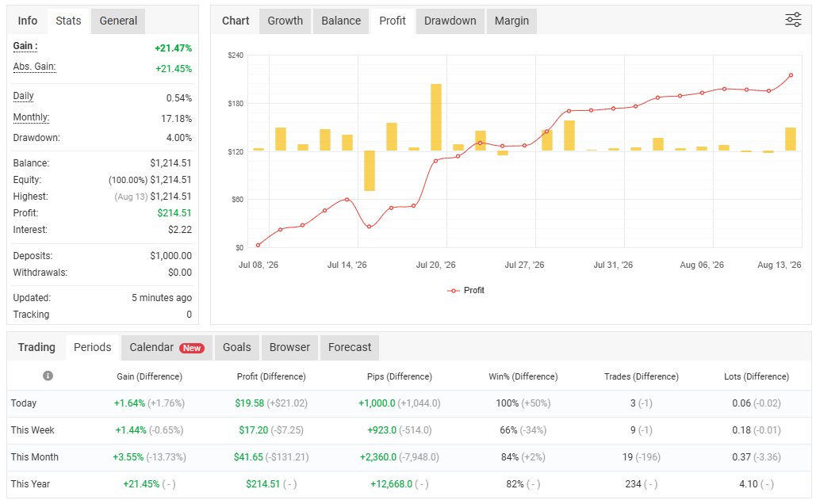Select the This Month row label
This screenshot has width=816, height=504.
pos(34,457)
